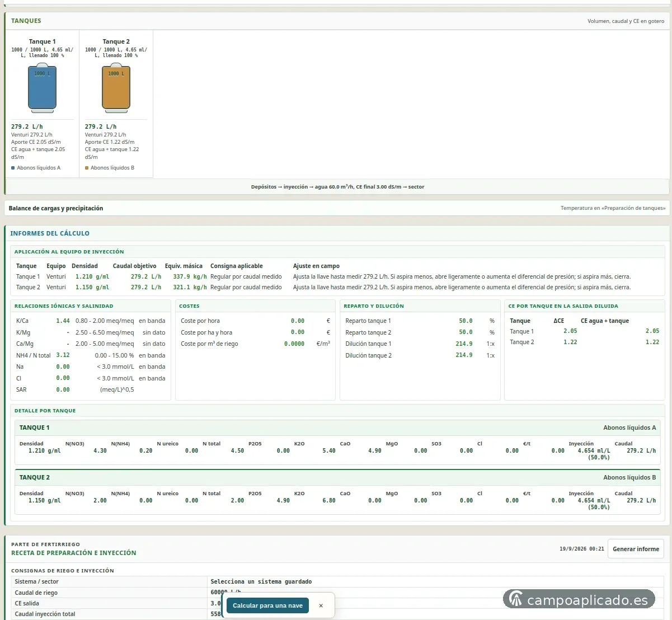Select the 'TANQUES' section header
Screen dimensions: 672x620
point(26,21)
